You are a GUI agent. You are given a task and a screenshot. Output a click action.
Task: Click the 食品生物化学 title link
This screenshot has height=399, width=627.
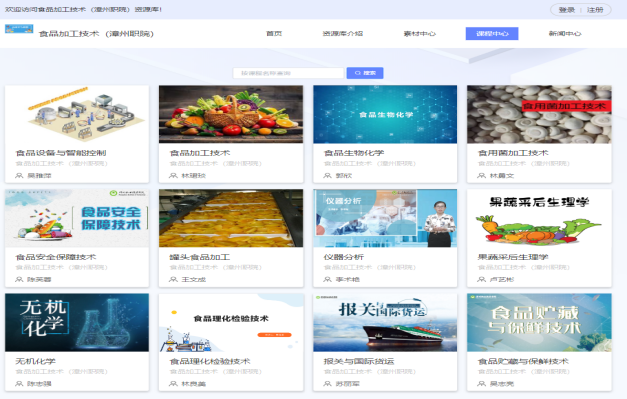(x=354, y=153)
